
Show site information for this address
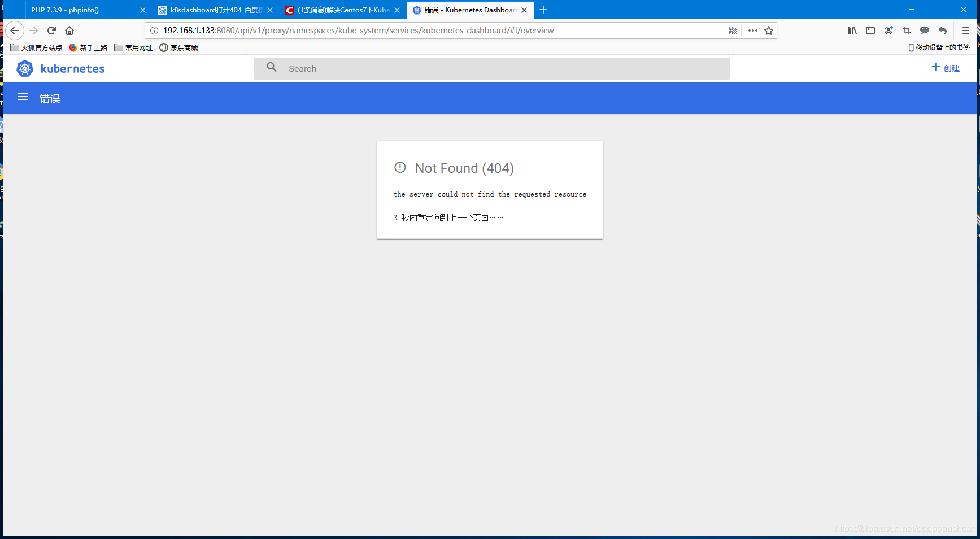(x=154, y=31)
